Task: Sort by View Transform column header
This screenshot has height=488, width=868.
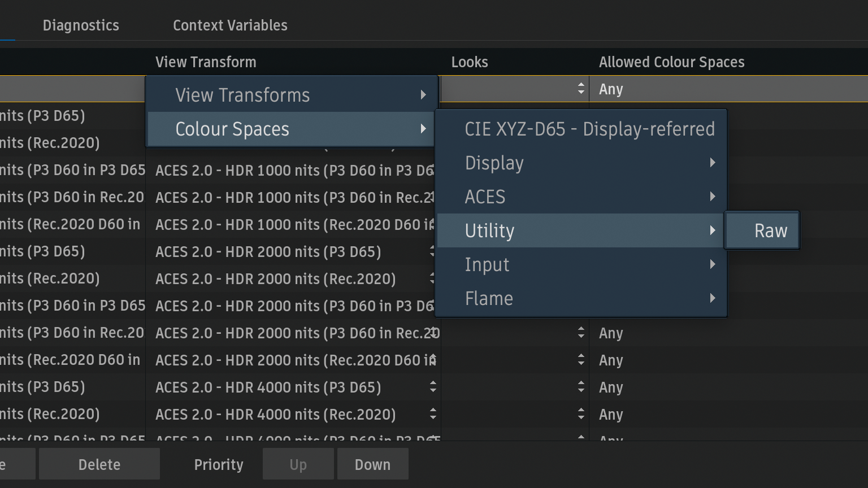Action: point(206,62)
